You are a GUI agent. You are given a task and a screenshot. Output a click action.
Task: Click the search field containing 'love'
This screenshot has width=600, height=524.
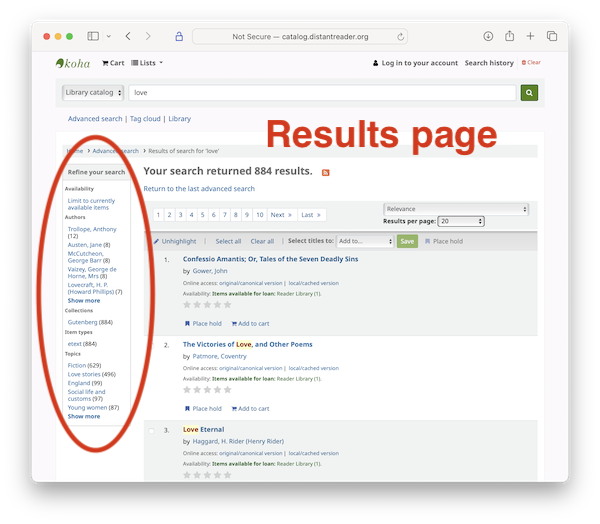(320, 93)
